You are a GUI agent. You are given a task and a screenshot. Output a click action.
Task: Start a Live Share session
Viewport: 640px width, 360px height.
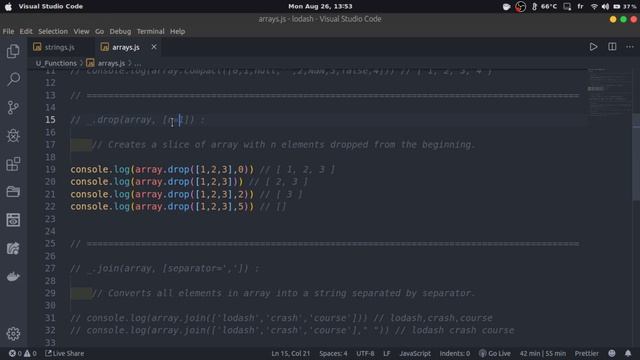[x=64, y=353]
